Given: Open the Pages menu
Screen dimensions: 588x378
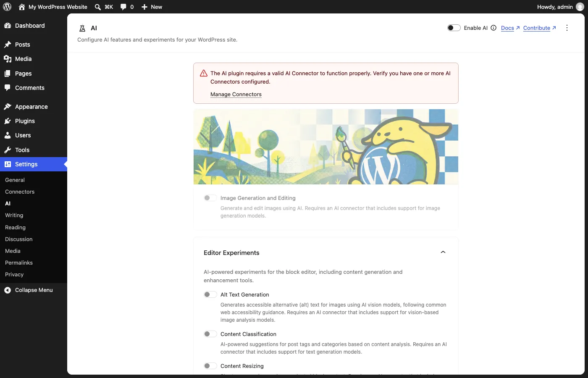Looking at the screenshot, I should [34, 73].
